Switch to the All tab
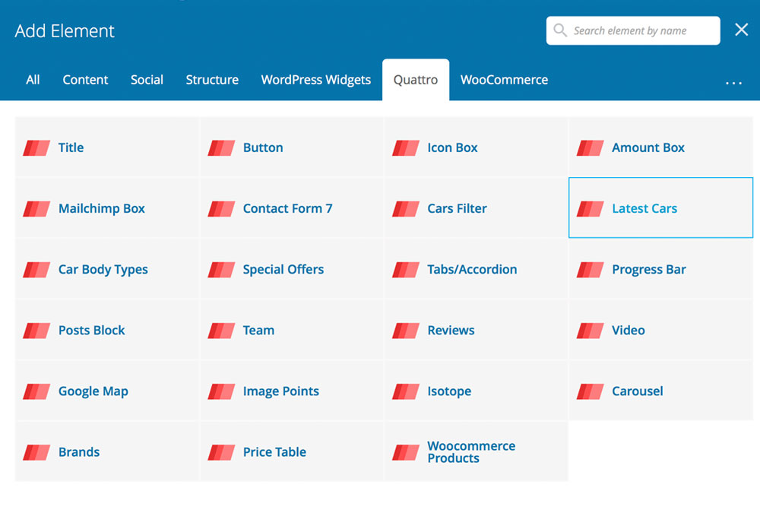This screenshot has height=532, width=760. point(33,80)
